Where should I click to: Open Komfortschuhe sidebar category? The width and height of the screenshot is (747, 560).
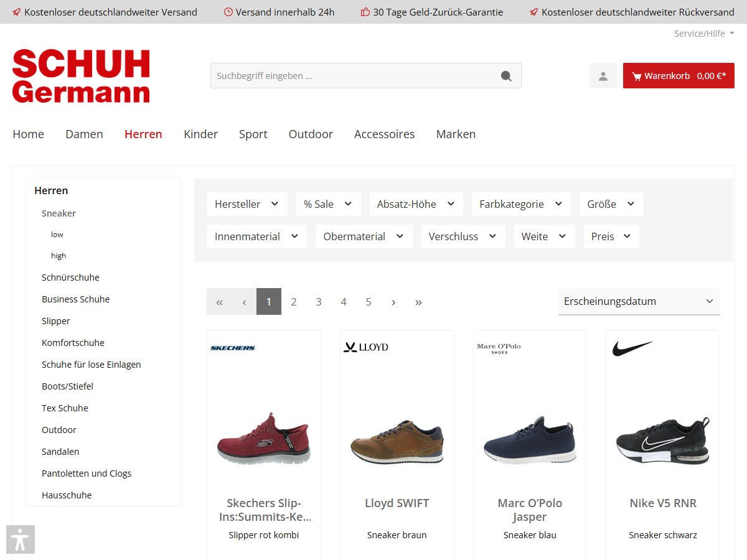coord(73,343)
